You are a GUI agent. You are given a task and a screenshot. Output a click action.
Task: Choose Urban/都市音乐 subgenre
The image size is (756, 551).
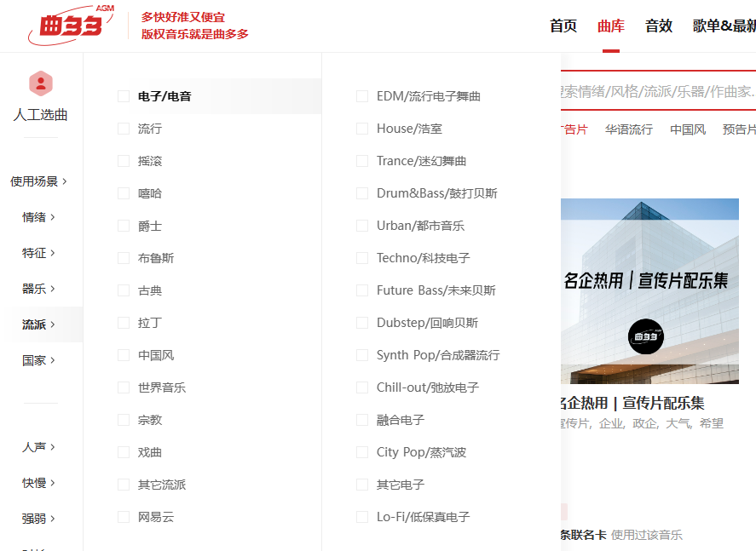[x=420, y=226]
